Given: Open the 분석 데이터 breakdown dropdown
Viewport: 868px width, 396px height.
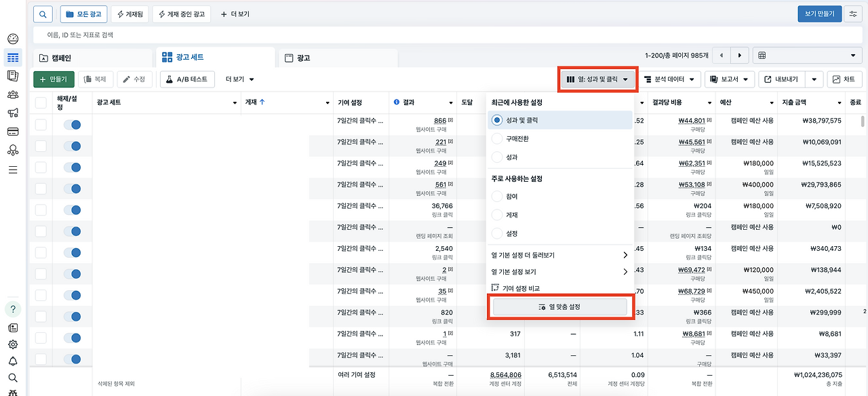Looking at the screenshot, I should tap(669, 79).
